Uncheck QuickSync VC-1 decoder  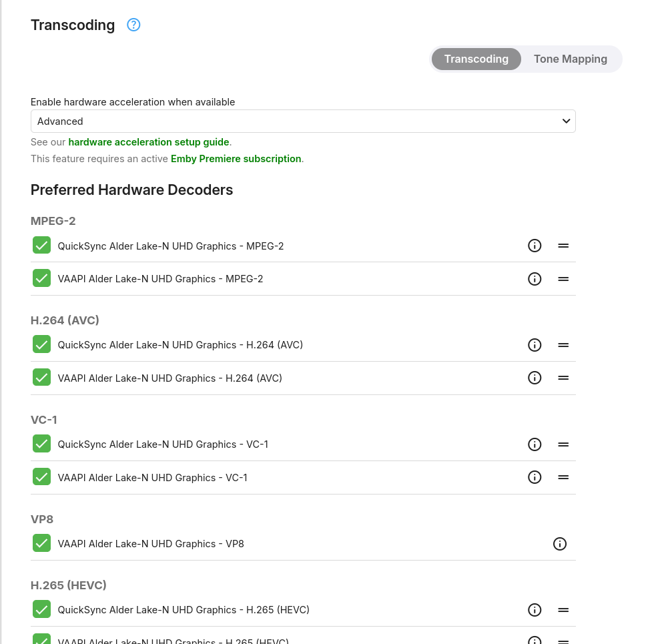coord(42,444)
